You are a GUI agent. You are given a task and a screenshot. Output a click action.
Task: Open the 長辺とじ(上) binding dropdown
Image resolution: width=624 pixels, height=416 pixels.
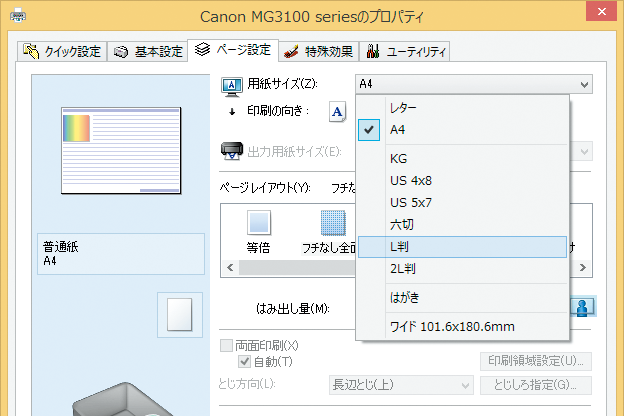[x=401, y=385]
